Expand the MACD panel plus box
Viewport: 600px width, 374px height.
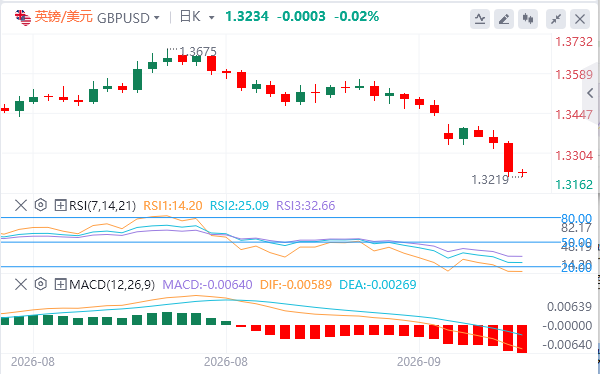[60, 284]
